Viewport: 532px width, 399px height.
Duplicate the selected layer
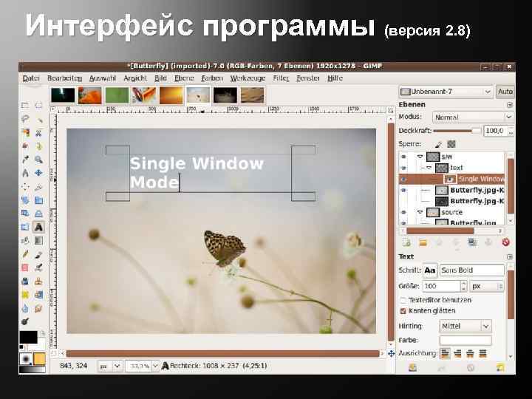click(x=472, y=242)
